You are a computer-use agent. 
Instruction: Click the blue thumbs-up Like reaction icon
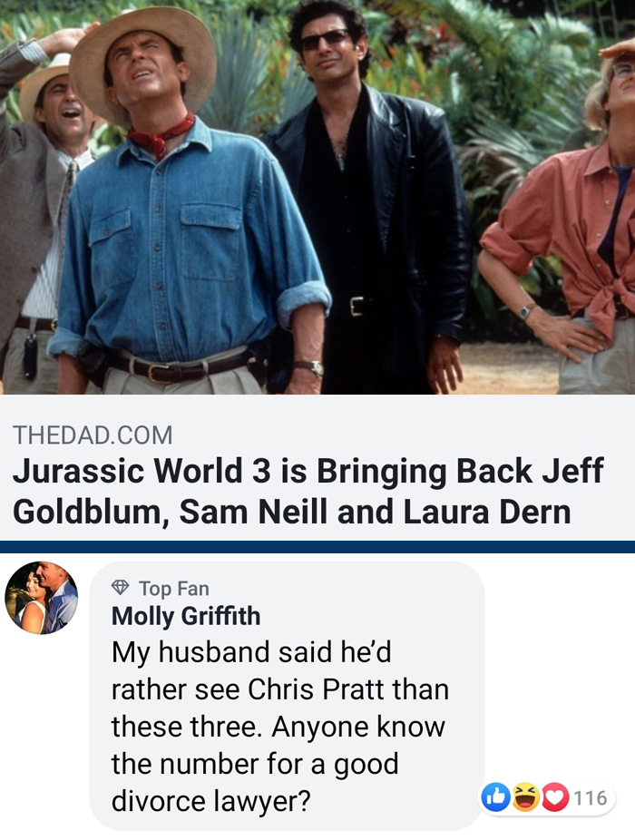496,797
